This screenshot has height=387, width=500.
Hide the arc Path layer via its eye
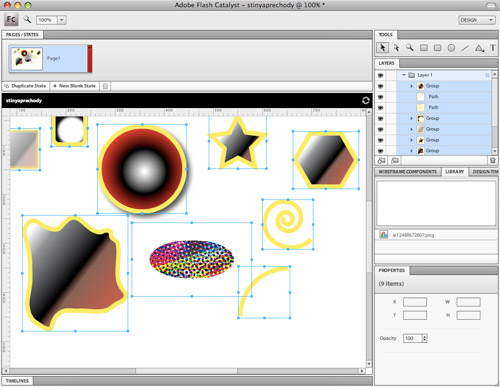[381, 97]
